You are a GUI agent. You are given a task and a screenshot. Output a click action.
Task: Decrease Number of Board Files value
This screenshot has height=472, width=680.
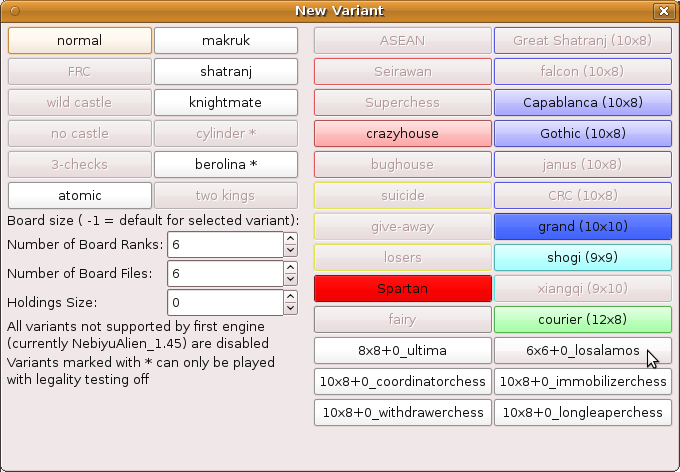290,280
